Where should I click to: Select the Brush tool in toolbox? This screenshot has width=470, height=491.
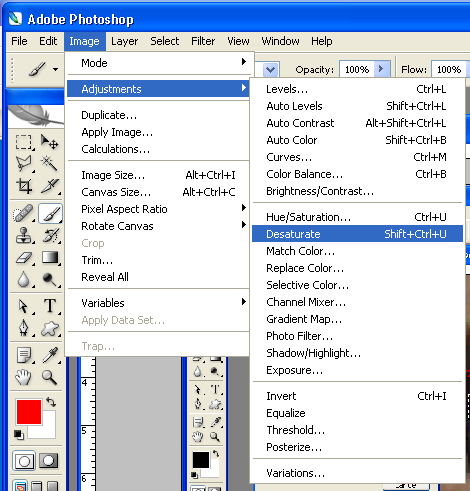click(x=50, y=213)
